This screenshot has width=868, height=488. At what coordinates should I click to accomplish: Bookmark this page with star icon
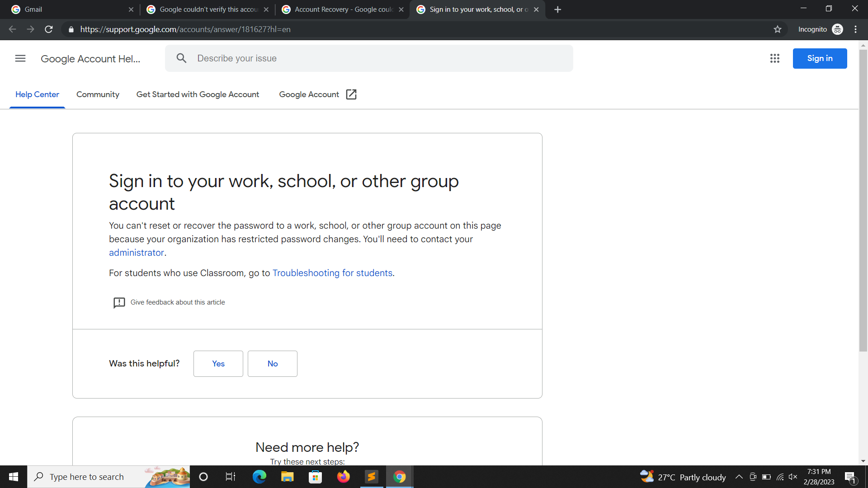coord(777,29)
